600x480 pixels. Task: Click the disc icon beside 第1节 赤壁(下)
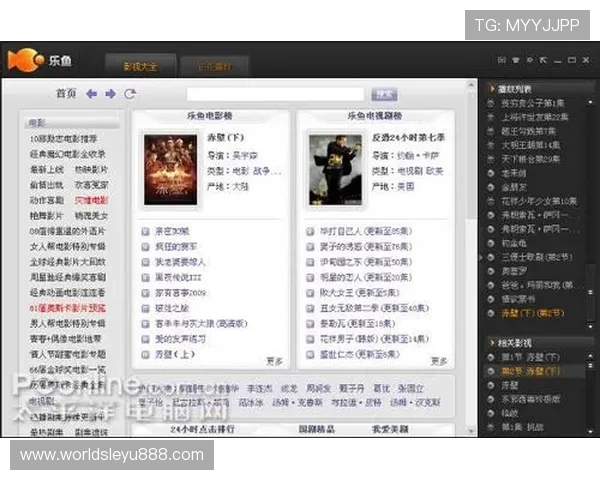pyautogui.click(x=491, y=357)
